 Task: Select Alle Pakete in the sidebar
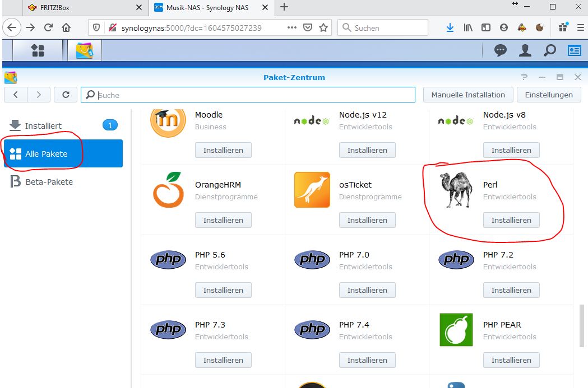(63, 153)
